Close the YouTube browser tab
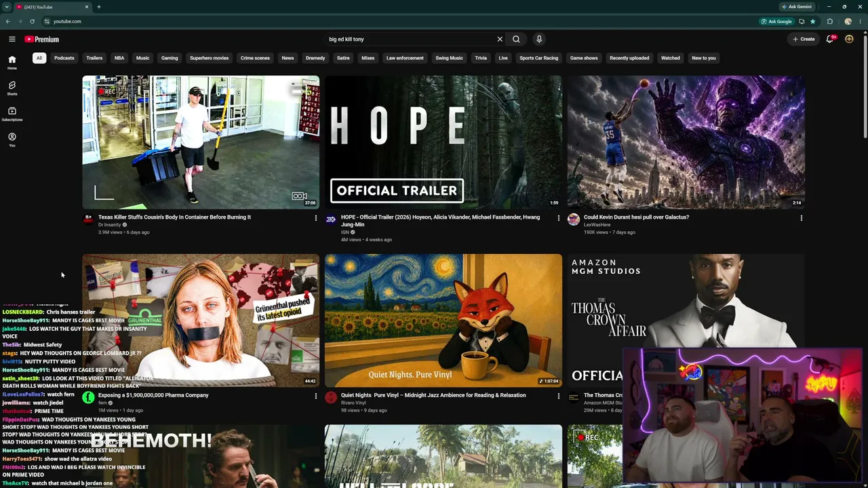868x488 pixels. 87,7
